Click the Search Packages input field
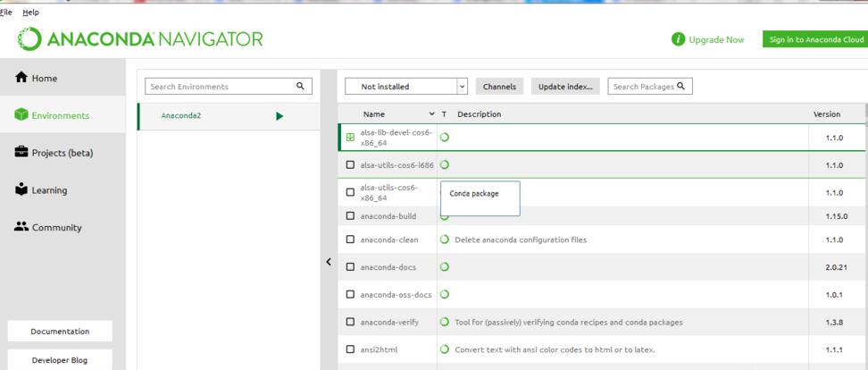This screenshot has width=868, height=370. (x=649, y=87)
